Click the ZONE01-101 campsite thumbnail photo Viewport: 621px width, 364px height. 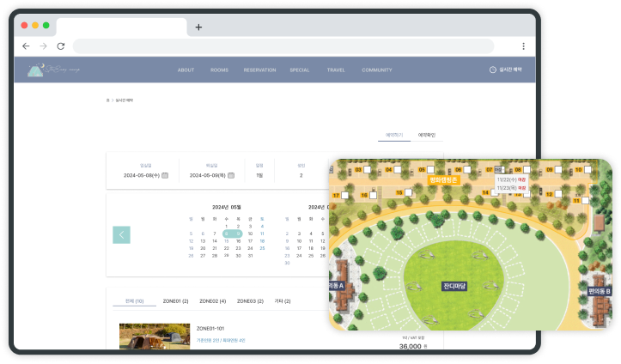point(155,337)
